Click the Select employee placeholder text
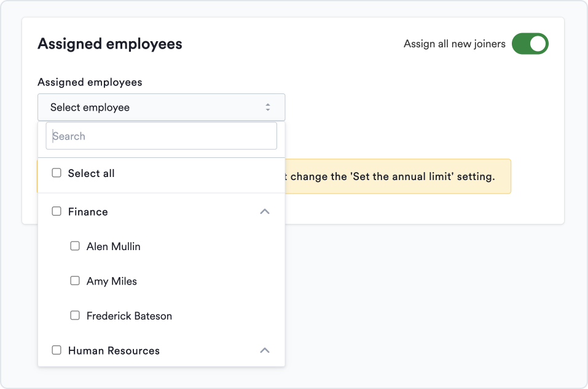The width and height of the screenshot is (588, 389). [x=90, y=107]
